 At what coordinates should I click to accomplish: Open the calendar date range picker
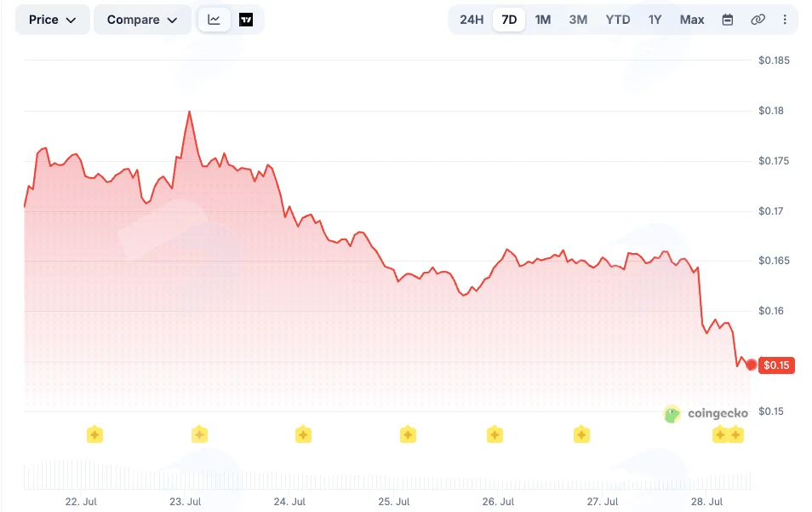coord(728,20)
